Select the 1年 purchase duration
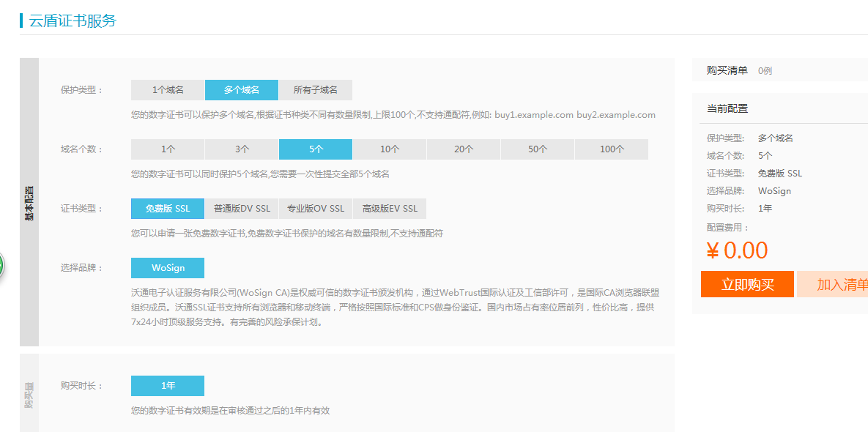Image resolution: width=868 pixels, height=432 pixels. pyautogui.click(x=168, y=386)
